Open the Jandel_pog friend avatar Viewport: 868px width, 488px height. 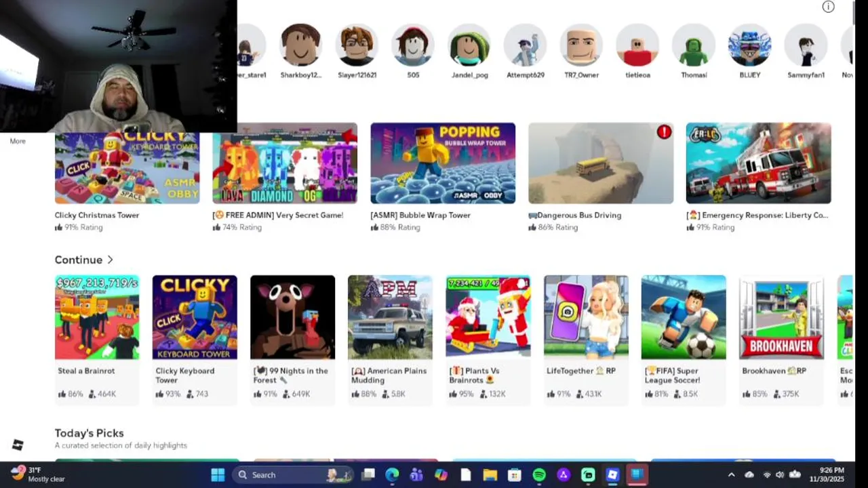coord(469,45)
